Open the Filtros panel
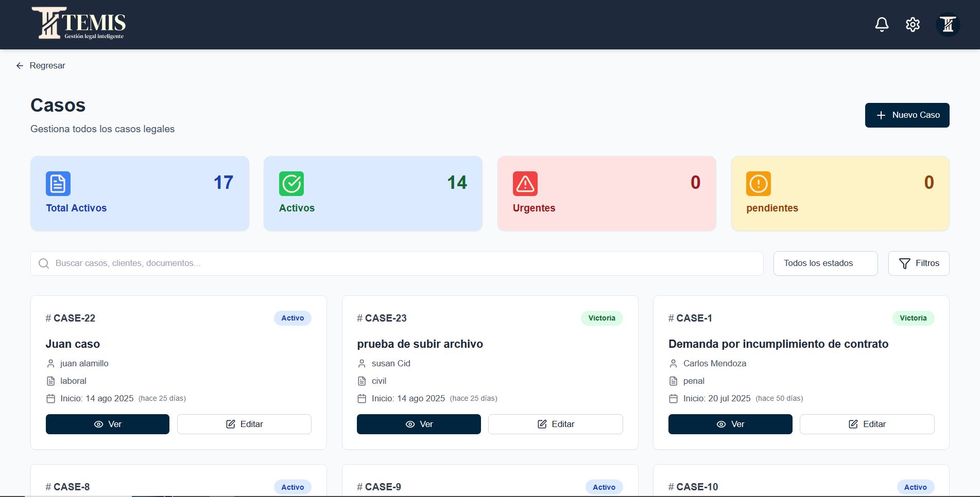 [x=919, y=263]
